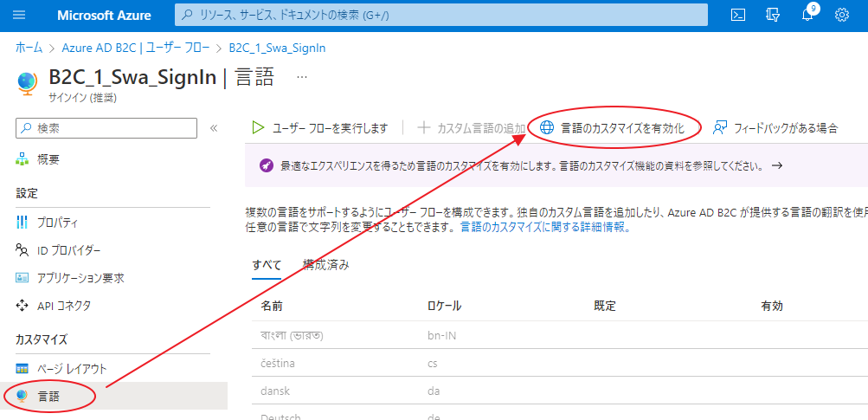The height and width of the screenshot is (420, 868).
Task: Click the 設定 section heading in the side menu
Action: (27, 193)
